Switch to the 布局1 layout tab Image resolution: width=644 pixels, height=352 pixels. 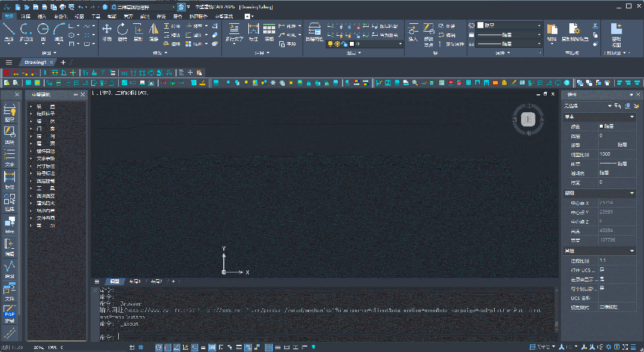(135, 282)
